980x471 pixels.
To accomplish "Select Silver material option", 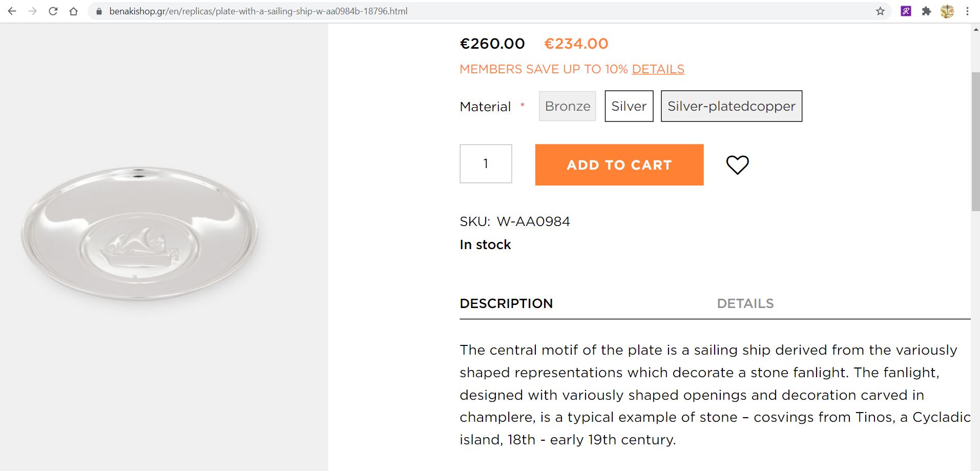I will [x=629, y=106].
